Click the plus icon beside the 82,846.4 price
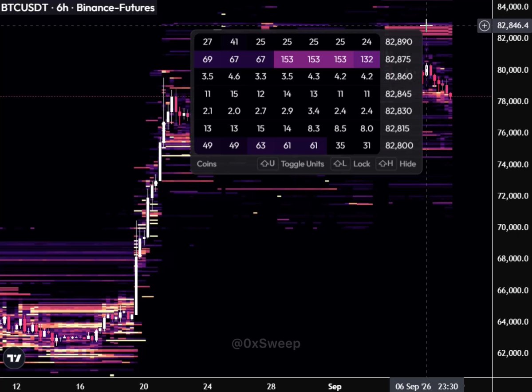The width and height of the screenshot is (532, 392). tap(484, 25)
